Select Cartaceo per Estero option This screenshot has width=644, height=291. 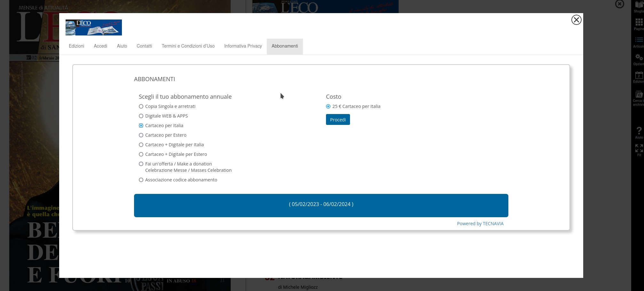pos(141,135)
